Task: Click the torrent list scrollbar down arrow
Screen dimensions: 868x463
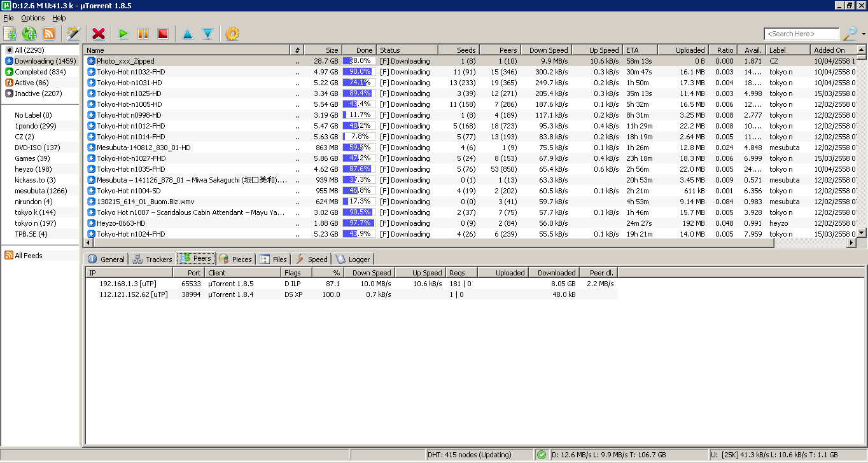Action: [862, 233]
